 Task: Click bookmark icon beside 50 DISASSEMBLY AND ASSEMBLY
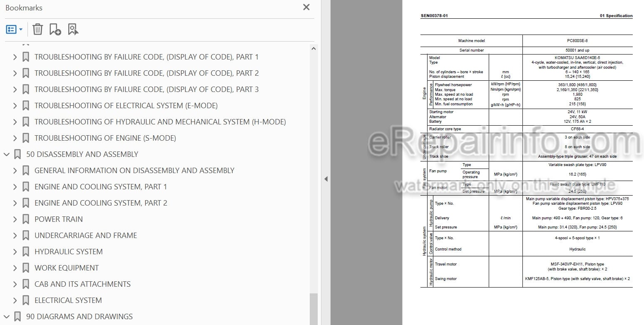click(17, 154)
